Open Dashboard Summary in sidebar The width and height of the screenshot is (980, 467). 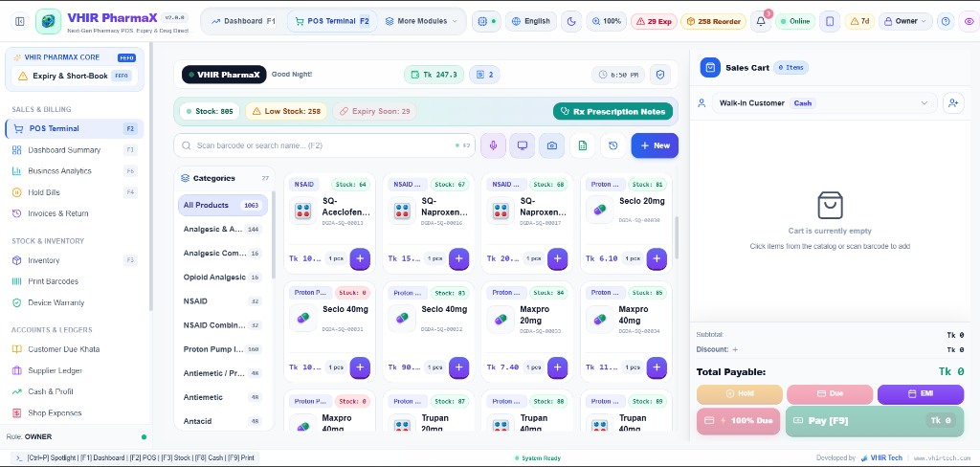[x=75, y=150]
